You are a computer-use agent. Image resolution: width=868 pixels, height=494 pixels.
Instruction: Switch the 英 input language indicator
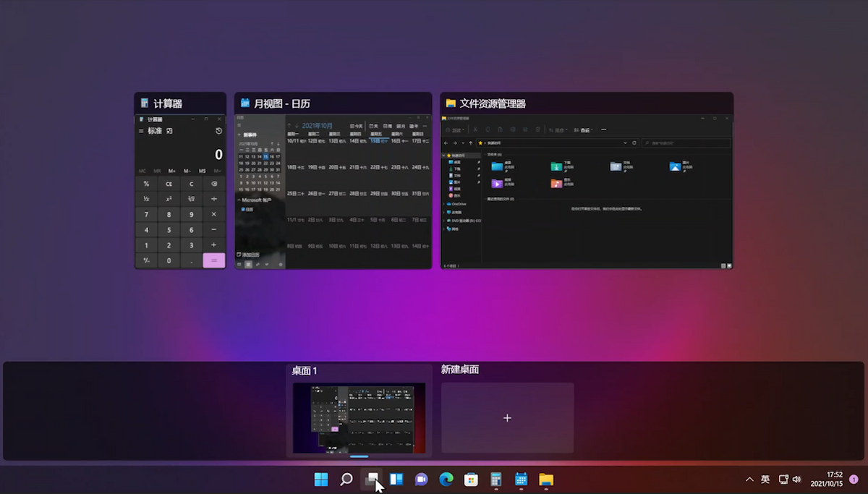pos(765,480)
